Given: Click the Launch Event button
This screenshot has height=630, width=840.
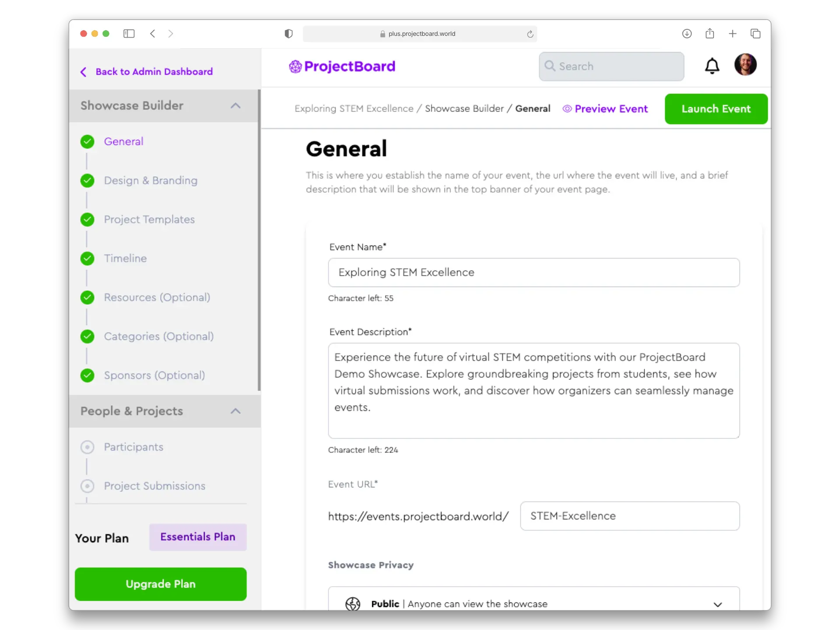Looking at the screenshot, I should (716, 109).
